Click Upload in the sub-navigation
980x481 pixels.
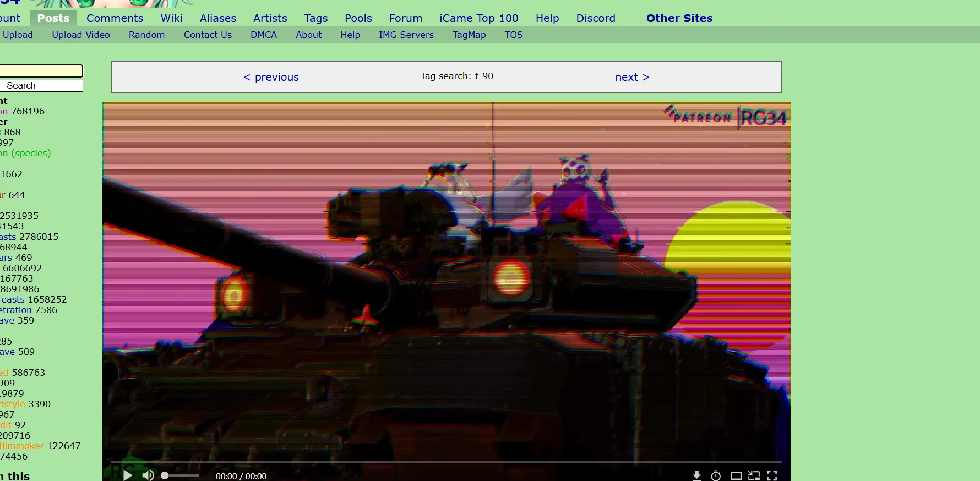(x=18, y=35)
